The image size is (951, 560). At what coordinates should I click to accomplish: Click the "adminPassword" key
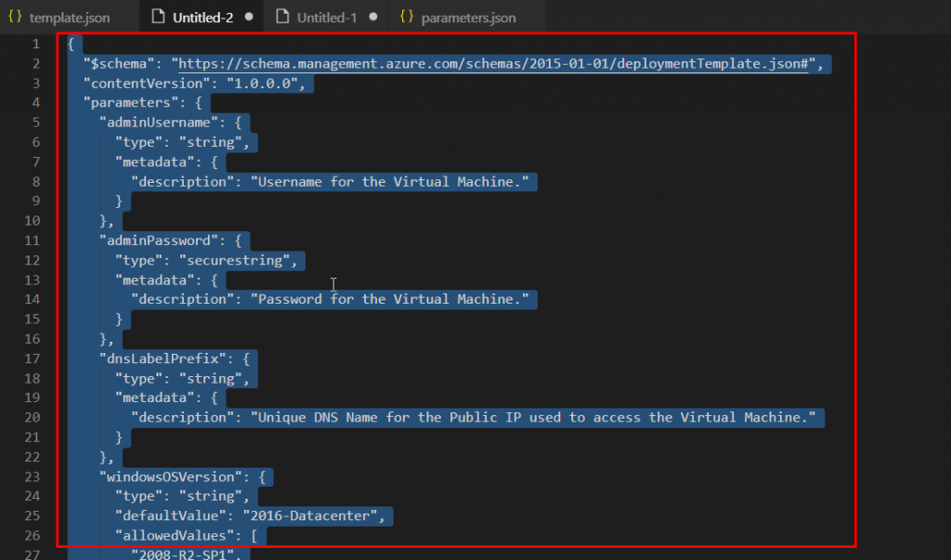pos(158,241)
